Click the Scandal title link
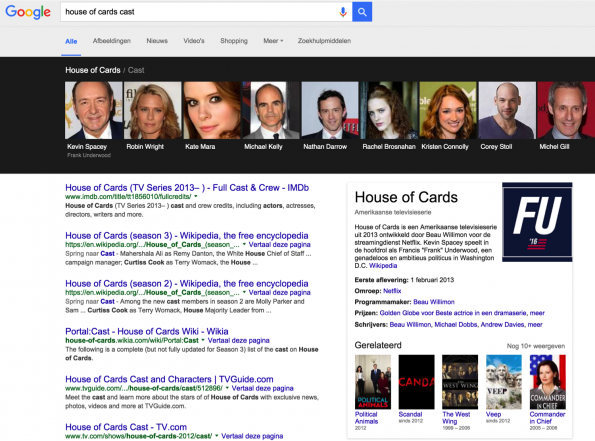 coord(410,414)
